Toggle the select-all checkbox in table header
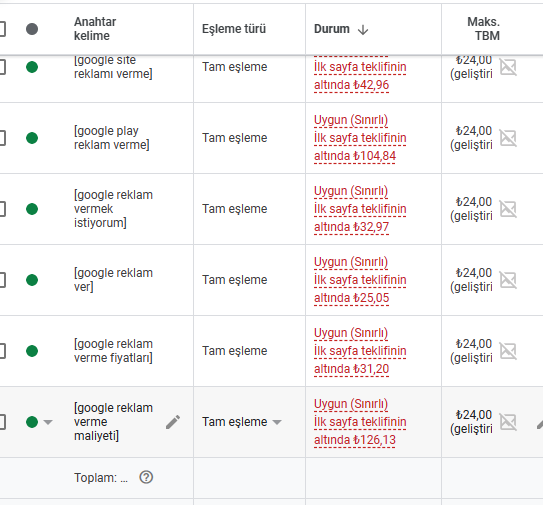543x505 pixels. tap(2, 29)
